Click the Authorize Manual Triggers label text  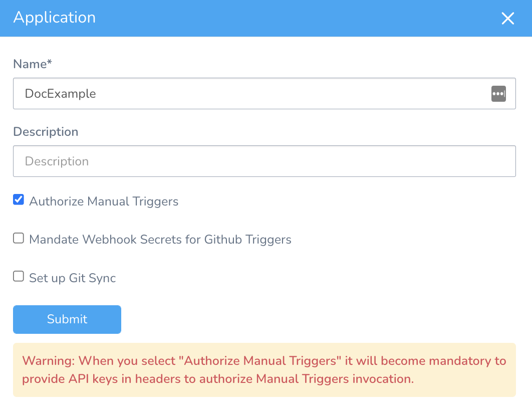[x=104, y=201]
